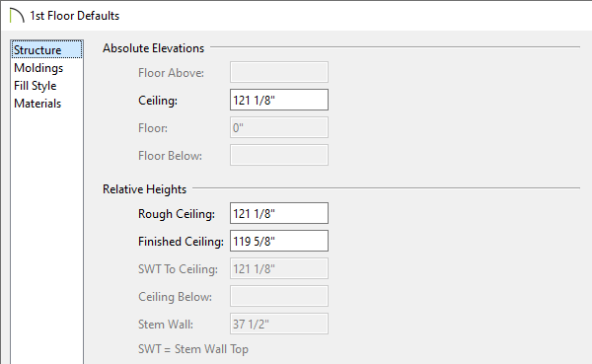Select the Structure panel in sidebar
592x364 pixels.
point(46,50)
